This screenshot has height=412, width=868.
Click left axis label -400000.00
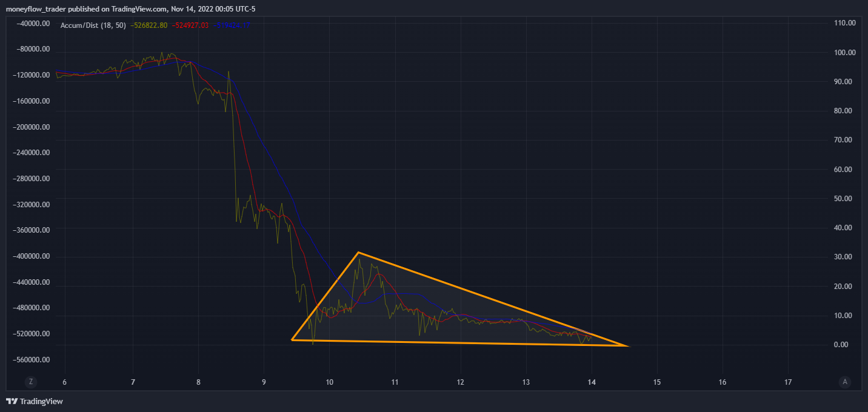[30, 256]
